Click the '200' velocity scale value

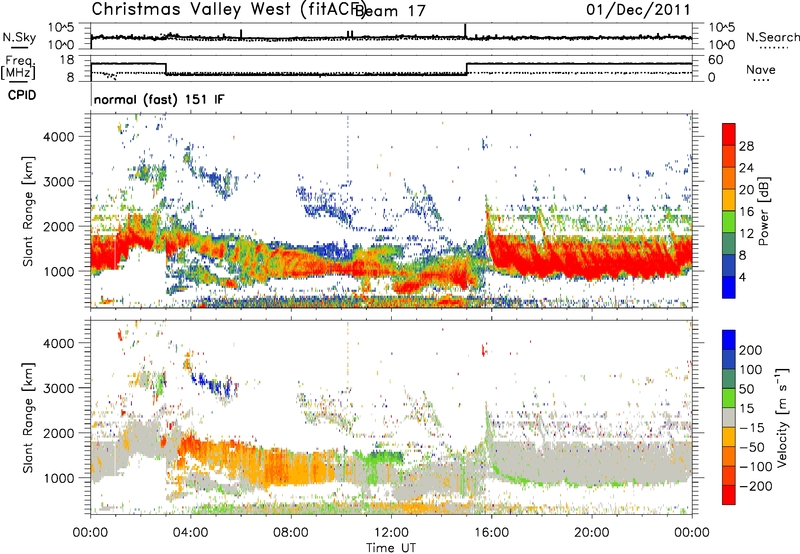(750, 350)
